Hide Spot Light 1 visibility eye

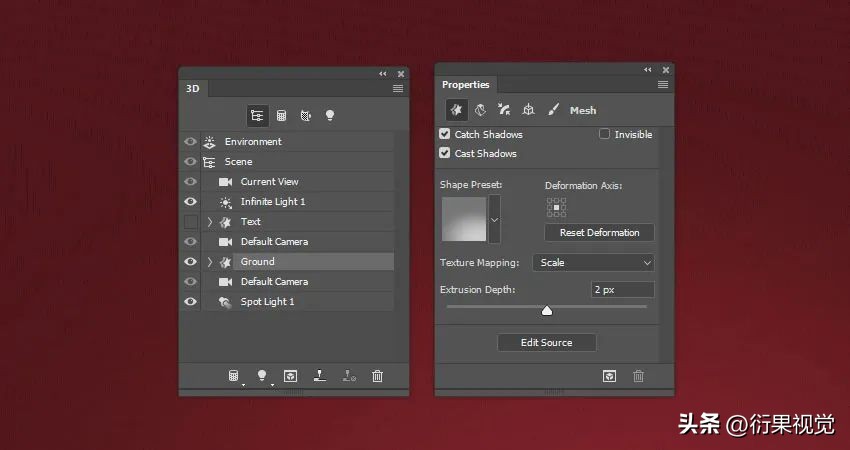(190, 301)
